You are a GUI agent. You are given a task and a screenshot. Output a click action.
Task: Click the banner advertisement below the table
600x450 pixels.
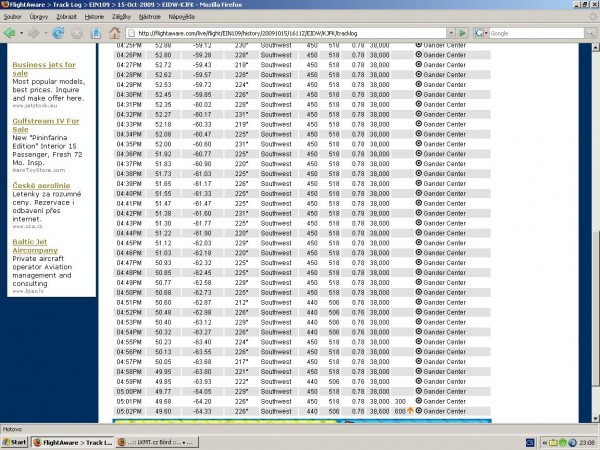[302, 421]
